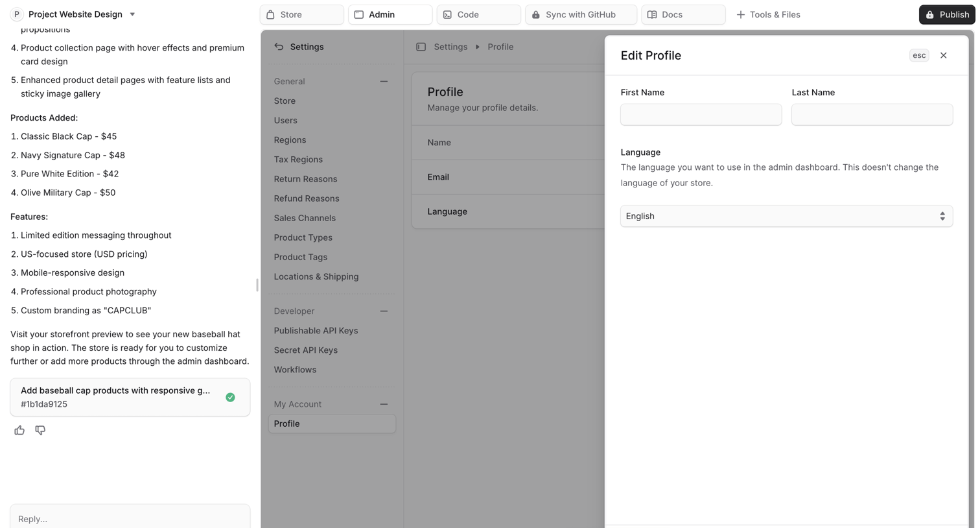Open the Sync with GitHub tab
The height and width of the screenshot is (528, 980).
click(581, 14)
